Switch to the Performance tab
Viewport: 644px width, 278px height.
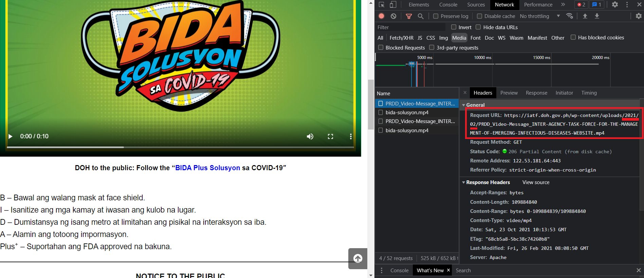click(538, 5)
